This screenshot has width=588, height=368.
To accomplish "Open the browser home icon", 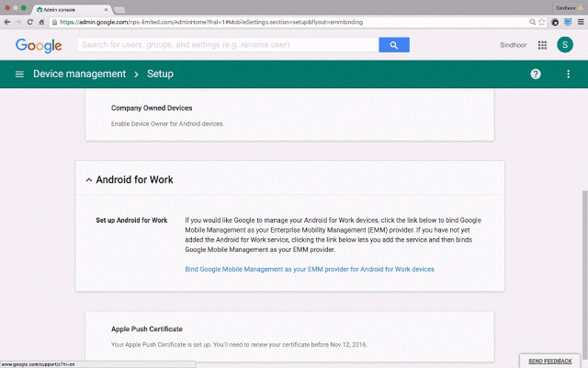I will click(41, 22).
